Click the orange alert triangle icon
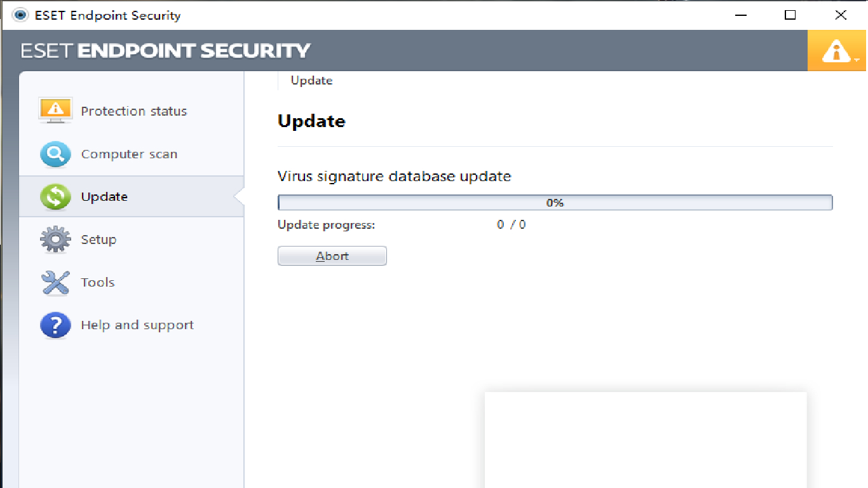Viewport: 868px width, 488px height. tap(836, 51)
